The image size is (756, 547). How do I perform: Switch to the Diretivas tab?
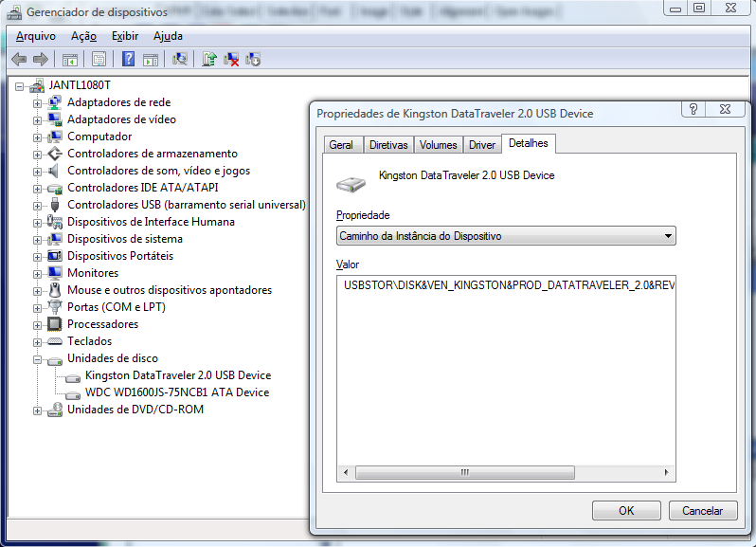click(x=388, y=145)
